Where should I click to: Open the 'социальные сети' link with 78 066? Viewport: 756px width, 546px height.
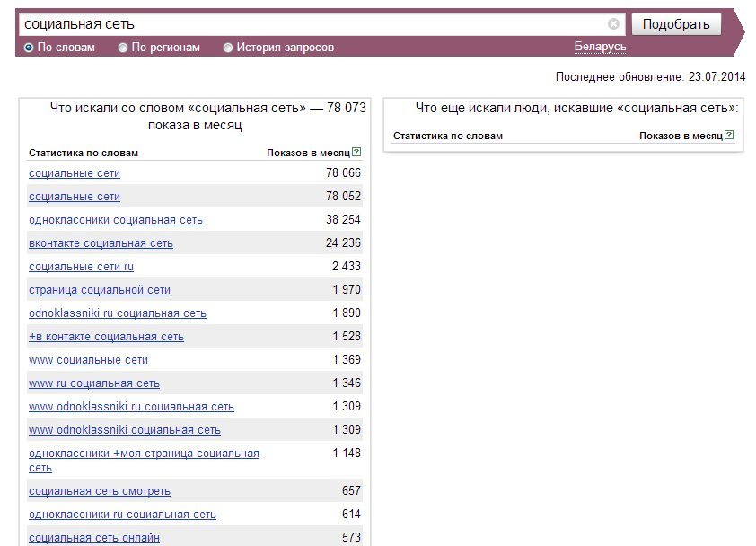[75, 173]
